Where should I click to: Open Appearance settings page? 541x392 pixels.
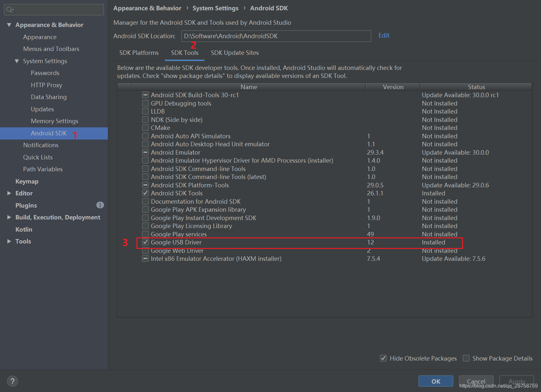click(40, 37)
